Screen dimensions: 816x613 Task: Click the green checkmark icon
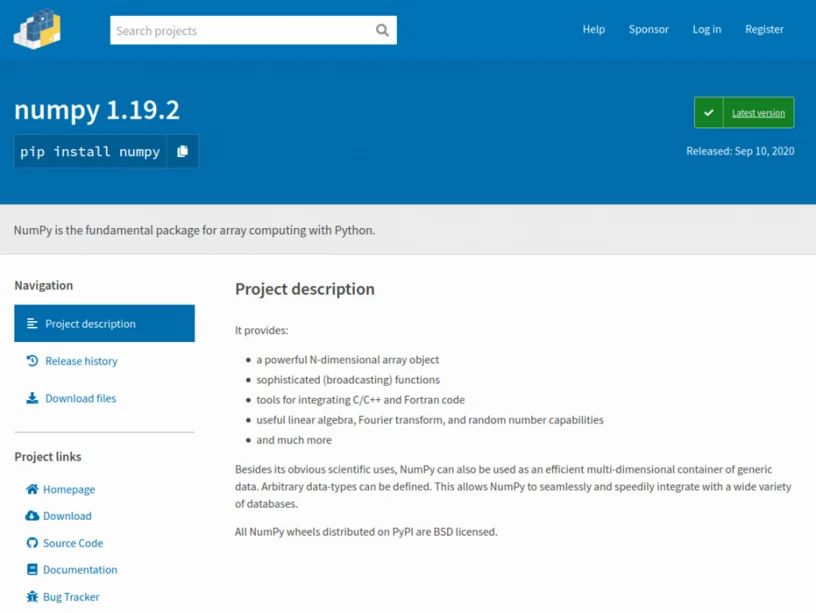[x=708, y=112]
